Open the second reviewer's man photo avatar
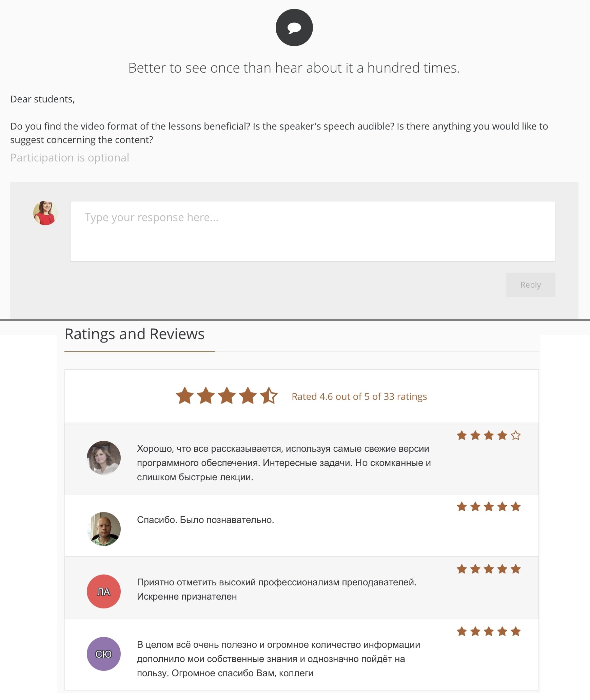The image size is (590, 700). tap(104, 529)
